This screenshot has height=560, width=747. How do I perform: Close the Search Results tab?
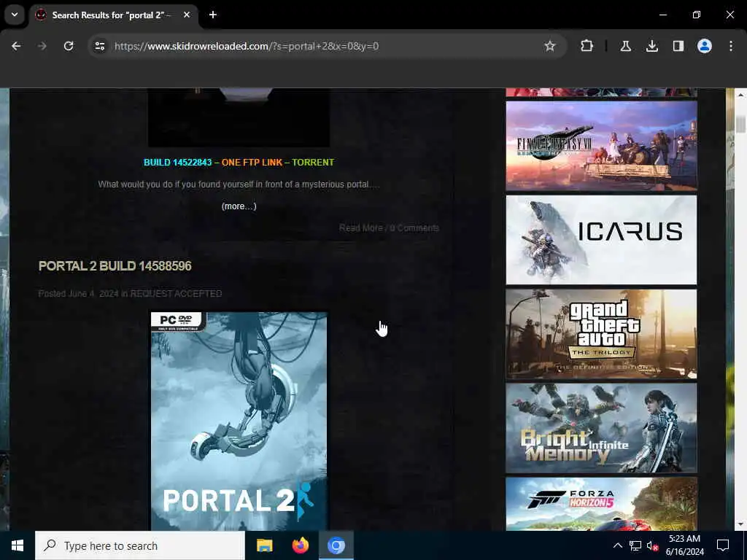click(x=187, y=15)
